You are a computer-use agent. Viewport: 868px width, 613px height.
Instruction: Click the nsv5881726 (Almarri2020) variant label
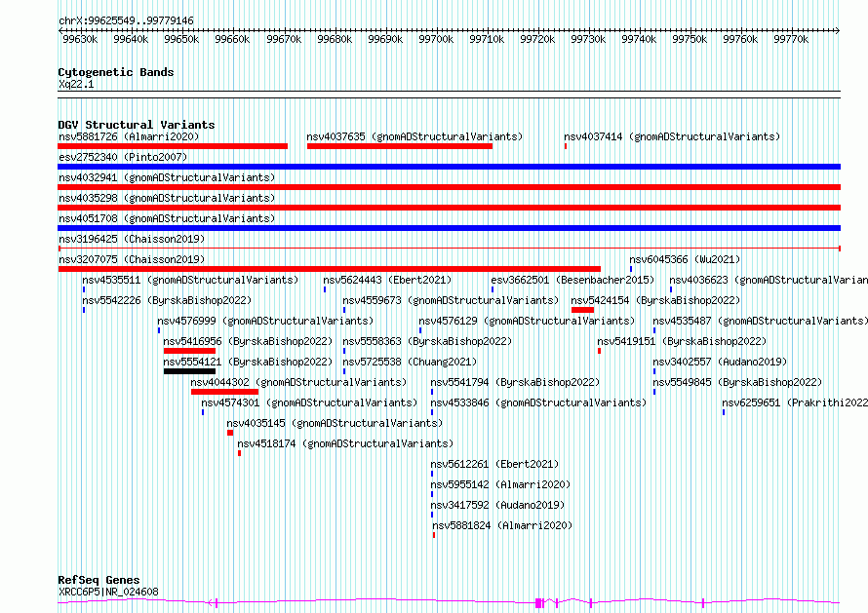129,136
